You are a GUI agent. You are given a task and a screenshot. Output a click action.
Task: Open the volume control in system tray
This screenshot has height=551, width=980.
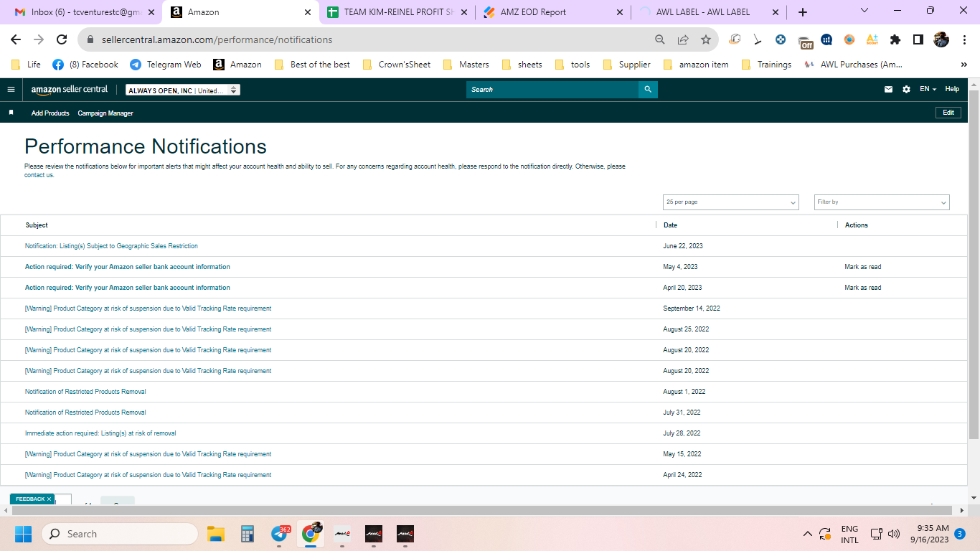coord(894,534)
